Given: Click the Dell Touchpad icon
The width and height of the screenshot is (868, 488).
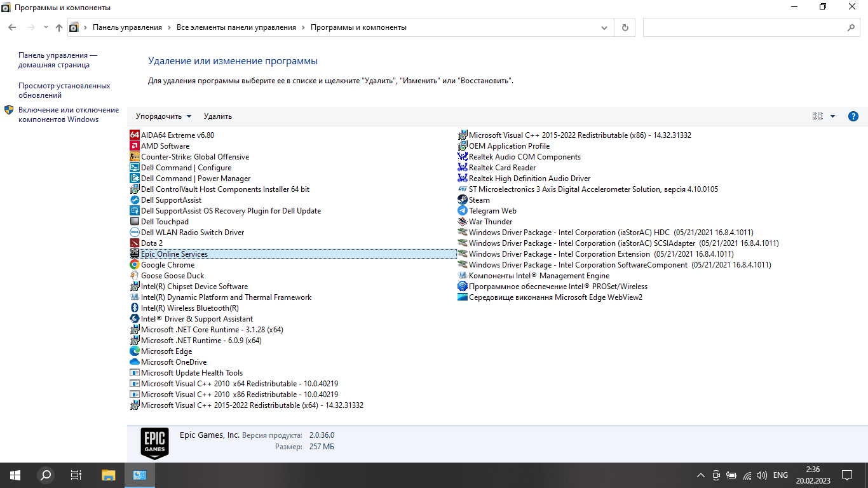Looking at the screenshot, I should 134,222.
